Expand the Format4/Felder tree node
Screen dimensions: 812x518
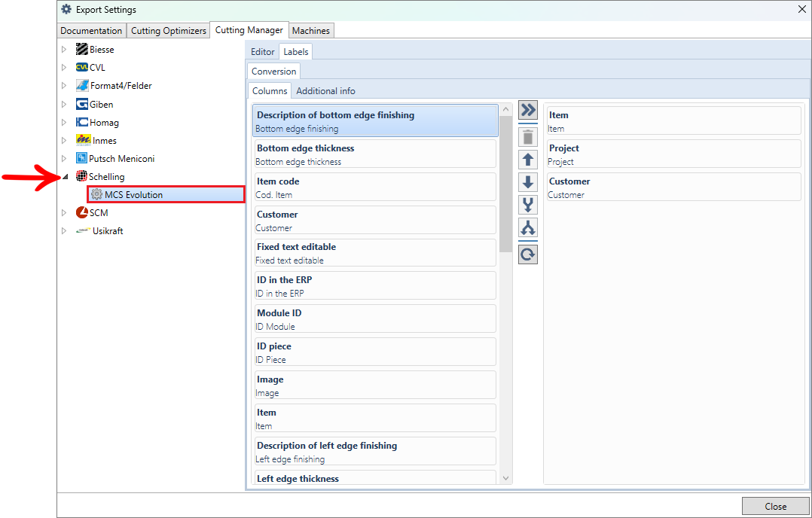pos(64,85)
